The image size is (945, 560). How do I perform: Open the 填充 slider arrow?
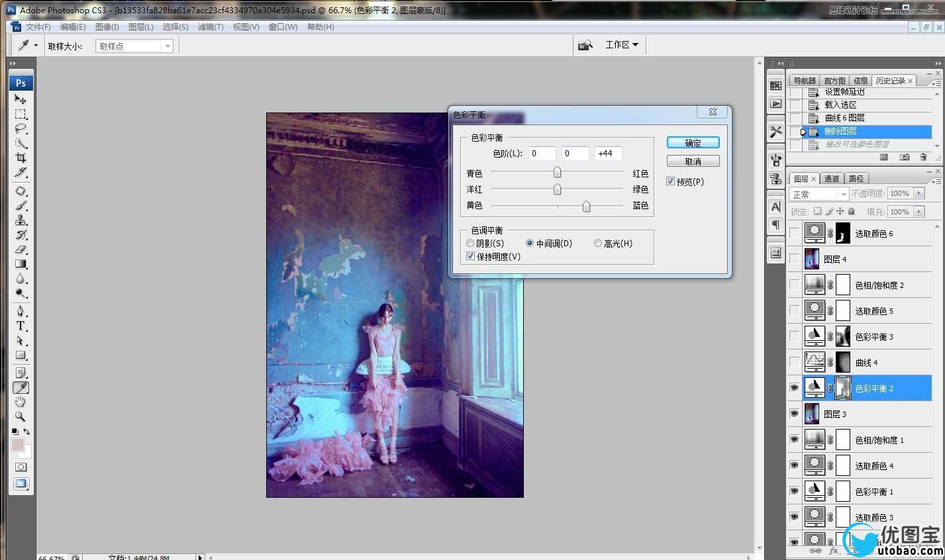coord(919,212)
